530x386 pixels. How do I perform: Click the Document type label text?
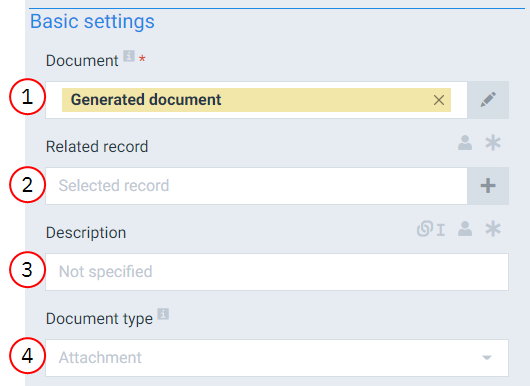click(x=99, y=319)
